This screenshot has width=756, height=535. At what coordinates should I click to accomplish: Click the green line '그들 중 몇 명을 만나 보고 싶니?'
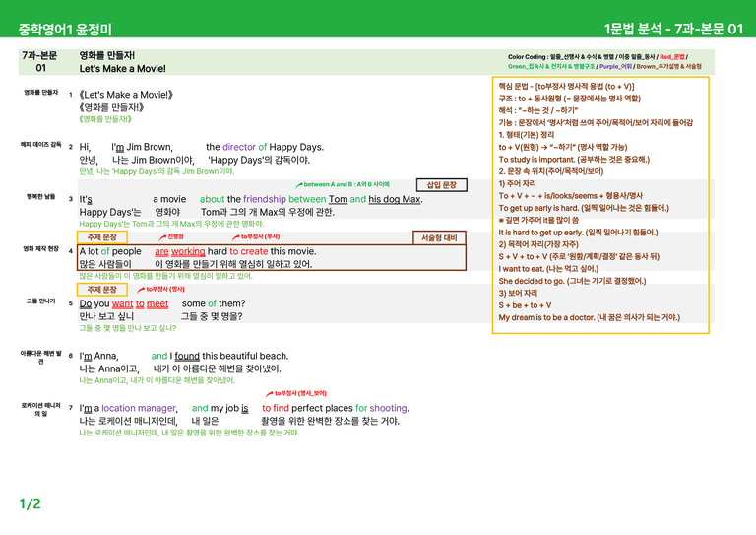point(128,328)
